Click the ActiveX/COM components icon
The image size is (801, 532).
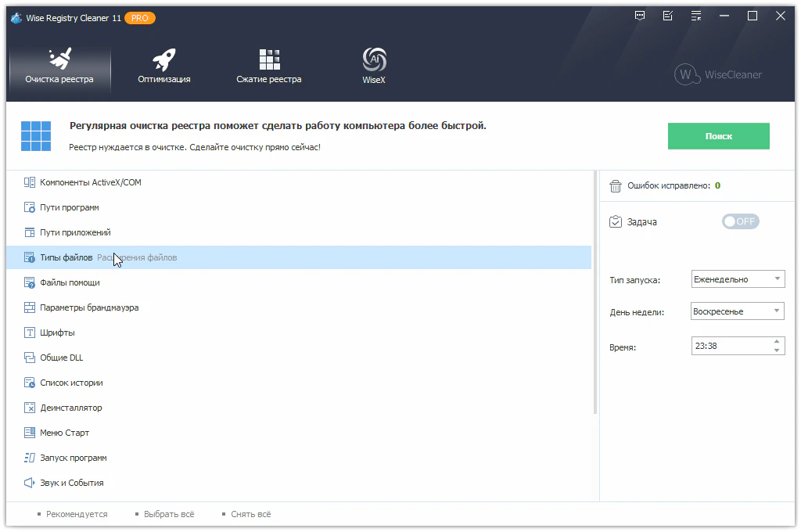pyautogui.click(x=30, y=182)
